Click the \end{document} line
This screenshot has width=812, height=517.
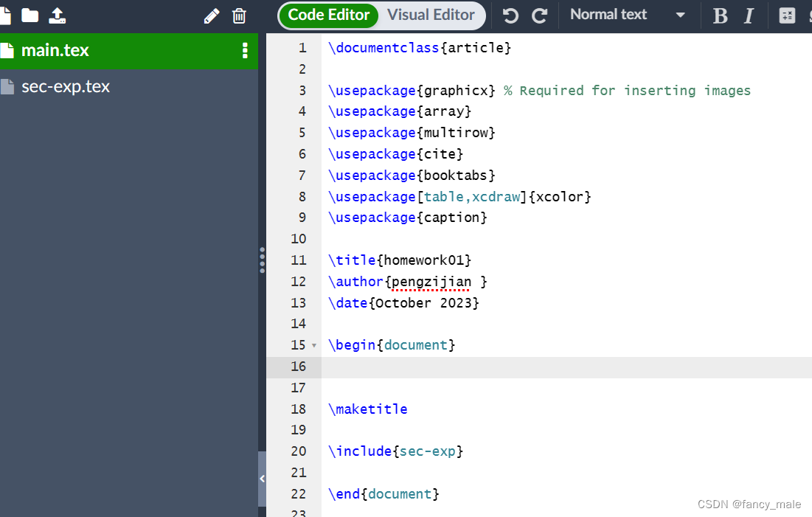[x=384, y=494]
